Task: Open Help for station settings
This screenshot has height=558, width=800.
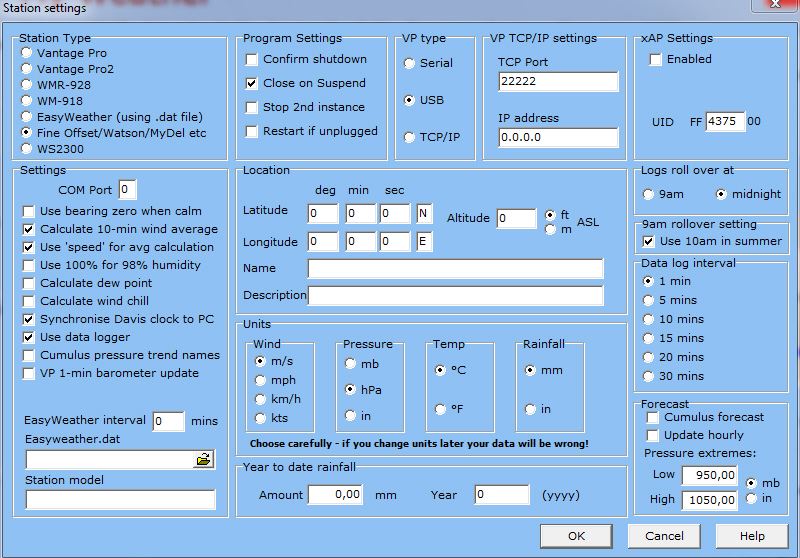Action: pyautogui.click(x=752, y=536)
